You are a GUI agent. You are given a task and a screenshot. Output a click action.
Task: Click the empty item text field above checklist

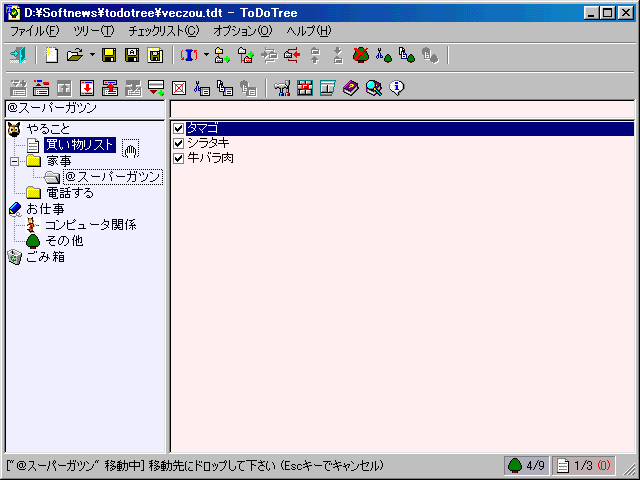pyautogui.click(x=402, y=109)
